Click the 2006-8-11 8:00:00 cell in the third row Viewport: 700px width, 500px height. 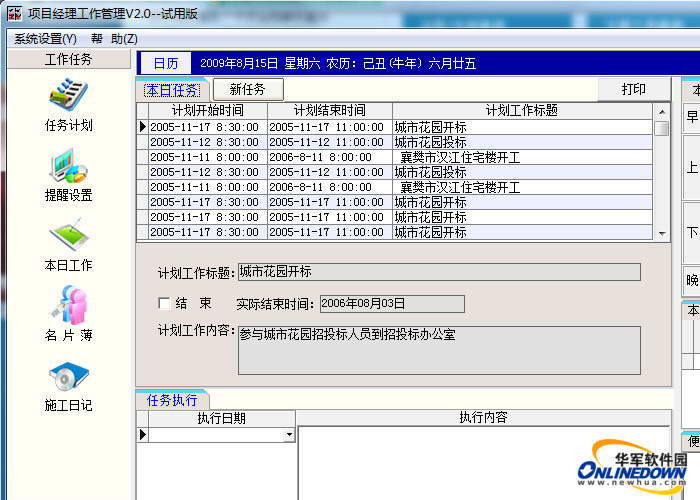click(330, 157)
